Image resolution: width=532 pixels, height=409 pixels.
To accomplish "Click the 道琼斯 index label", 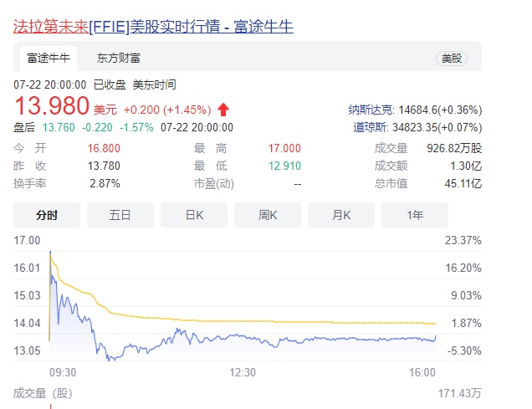I will point(371,127).
